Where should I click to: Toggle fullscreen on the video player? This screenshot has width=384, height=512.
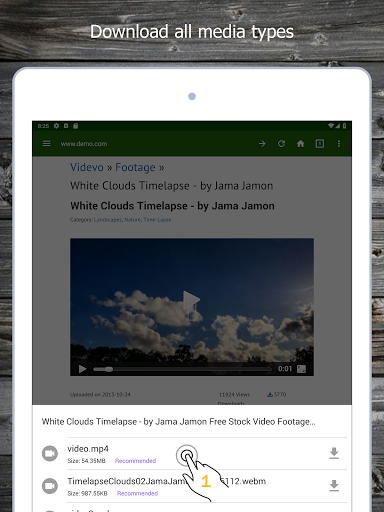point(301,369)
